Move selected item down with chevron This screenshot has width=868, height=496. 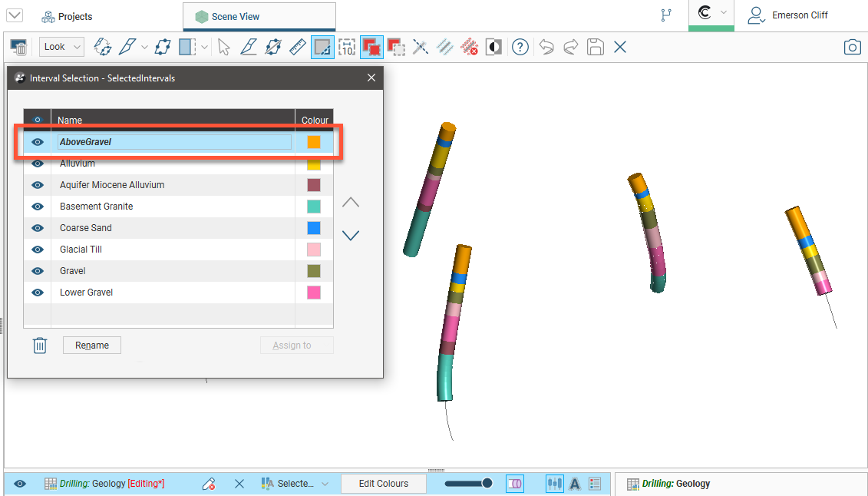350,236
